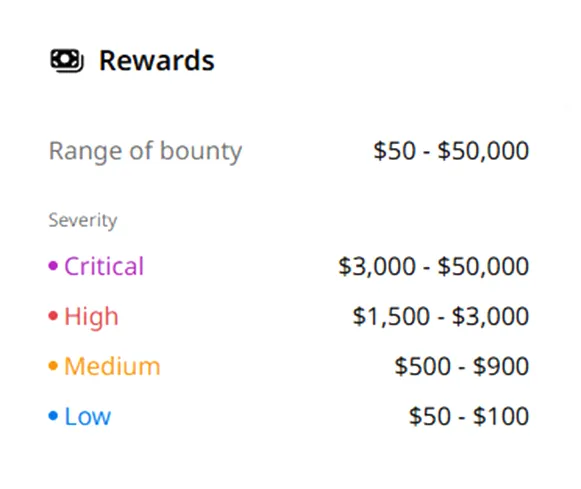The width and height of the screenshot is (581, 489).
Task: Click the $50 - $50,000 bounty range value
Action: 451,150
